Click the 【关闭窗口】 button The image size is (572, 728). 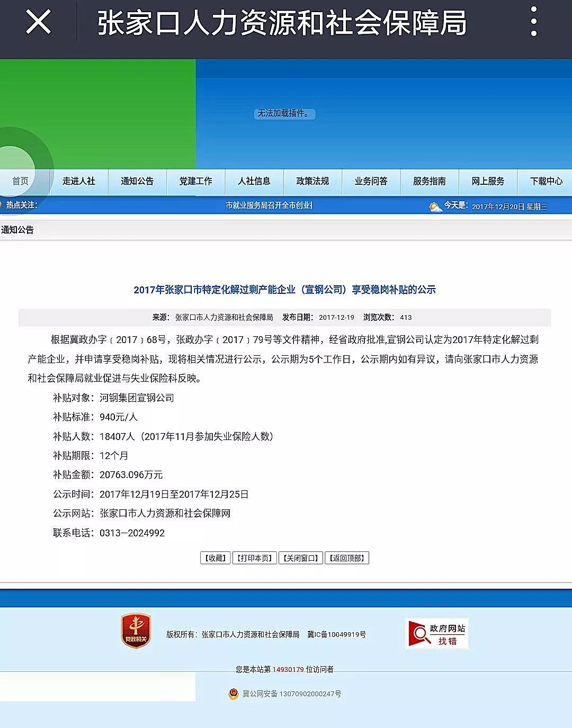tap(301, 558)
